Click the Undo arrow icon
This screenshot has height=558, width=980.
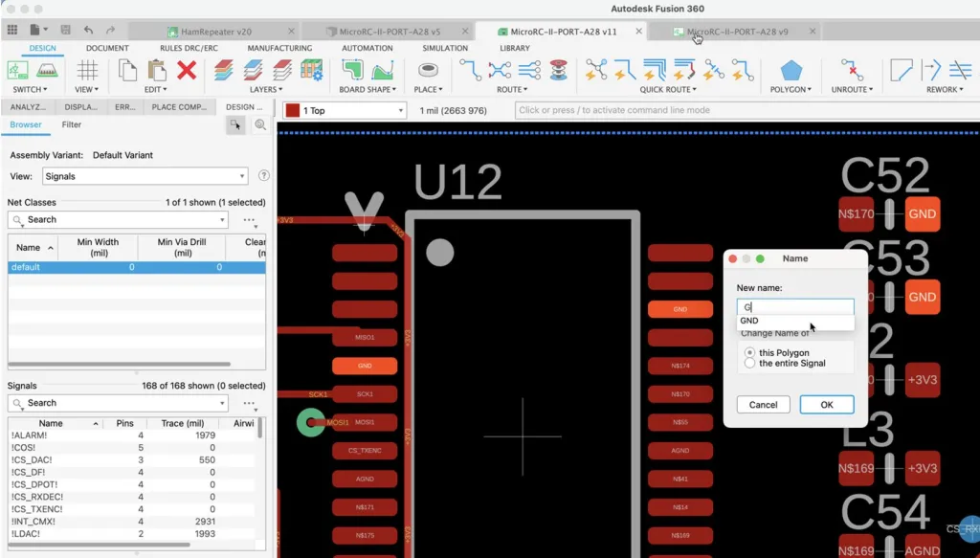89,30
